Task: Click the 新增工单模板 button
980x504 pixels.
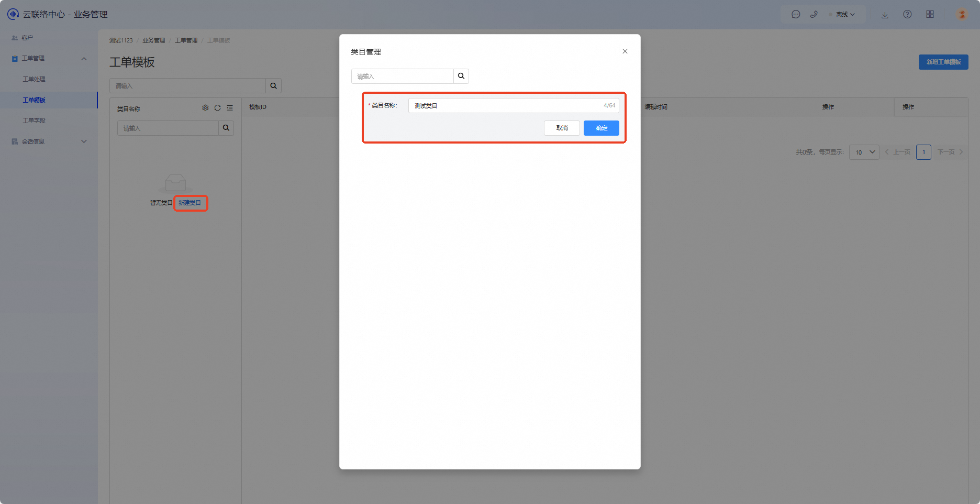Action: pos(943,62)
